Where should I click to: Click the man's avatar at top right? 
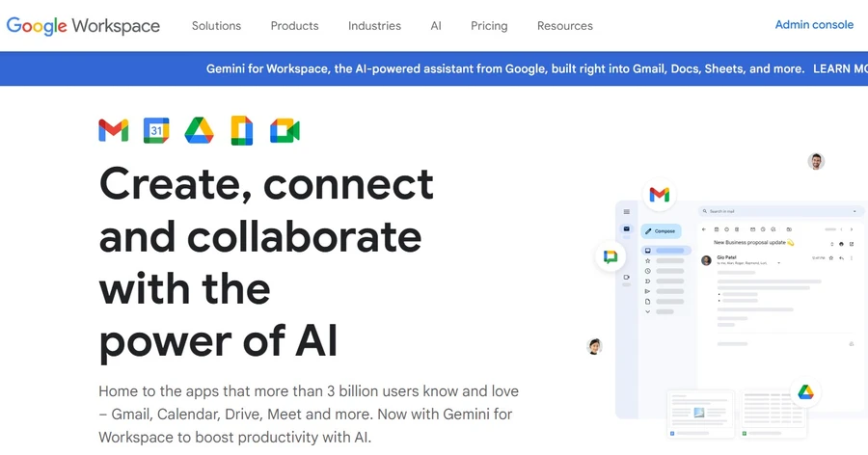816,161
